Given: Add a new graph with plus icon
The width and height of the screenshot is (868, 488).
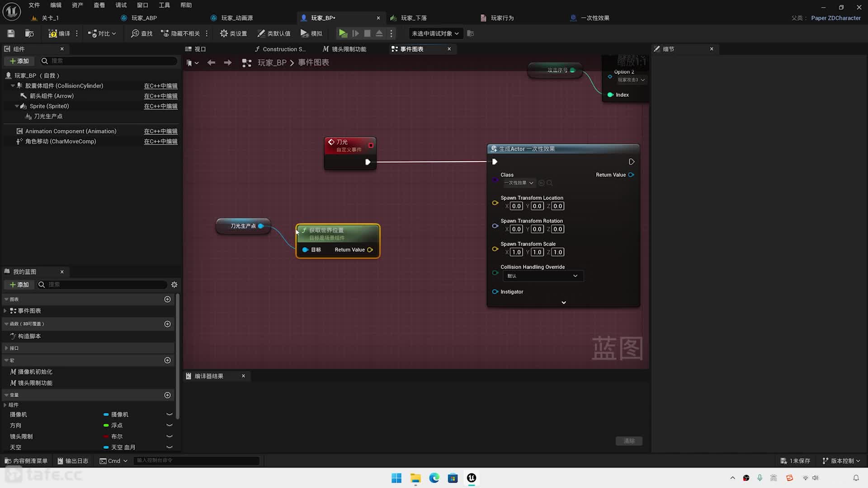Looking at the screenshot, I should (167, 300).
